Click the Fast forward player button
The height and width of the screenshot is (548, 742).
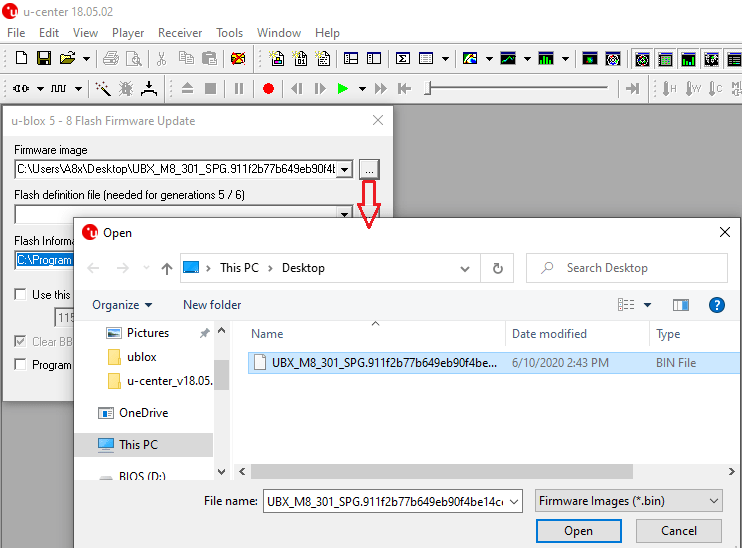pyautogui.click(x=381, y=88)
